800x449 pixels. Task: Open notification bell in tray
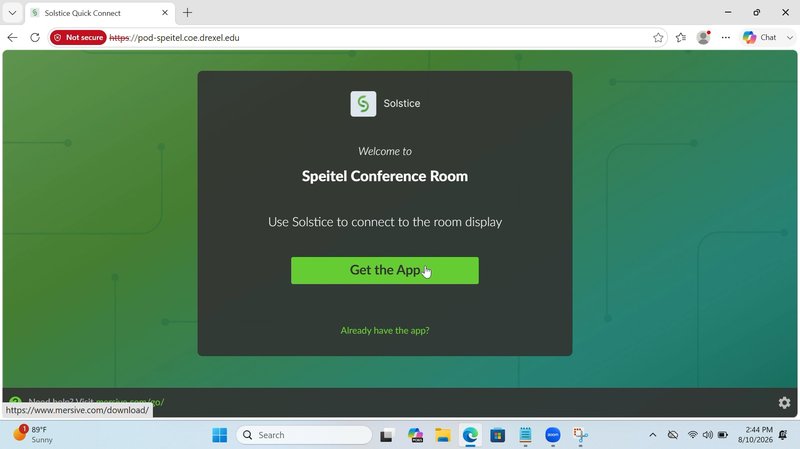pyautogui.click(x=783, y=435)
